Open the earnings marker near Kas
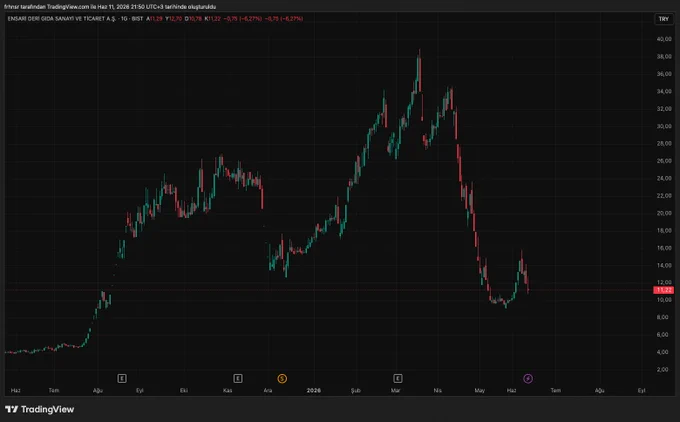Viewport: 680px width, 422px height. [x=238, y=379]
